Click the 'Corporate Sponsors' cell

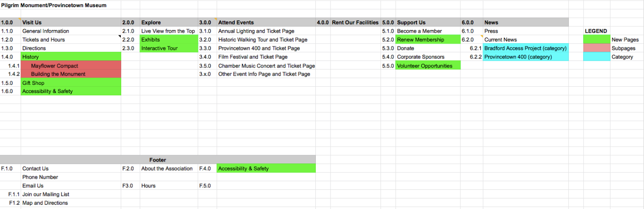click(428, 57)
